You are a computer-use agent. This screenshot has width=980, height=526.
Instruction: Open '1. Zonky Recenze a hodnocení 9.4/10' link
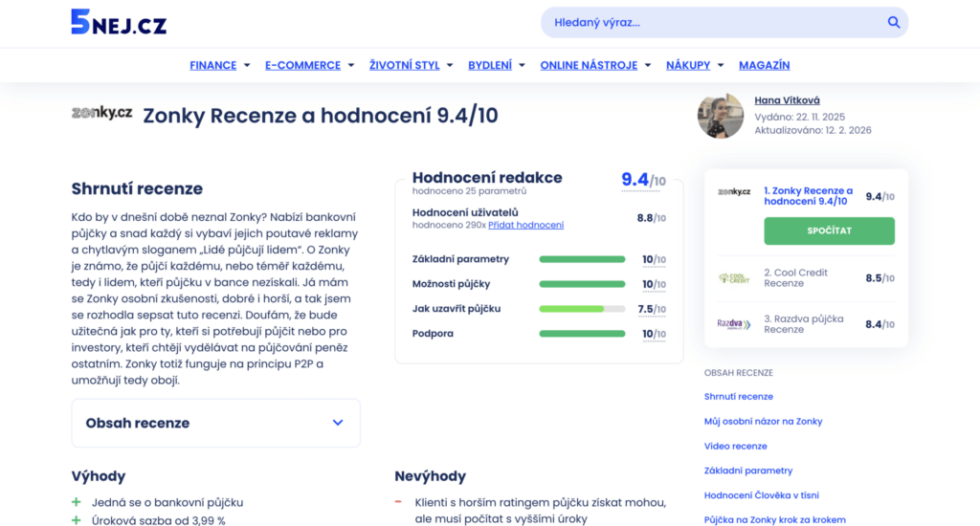(808, 196)
